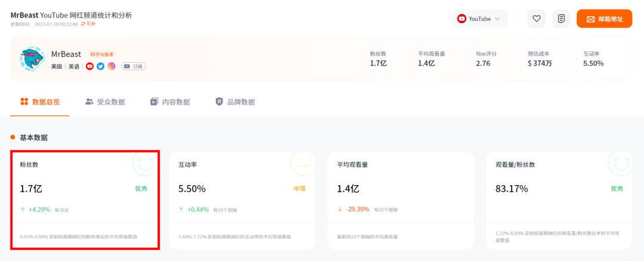The width and height of the screenshot is (644, 261).
Task: Select the 数据总览 tab
Action: [40, 102]
